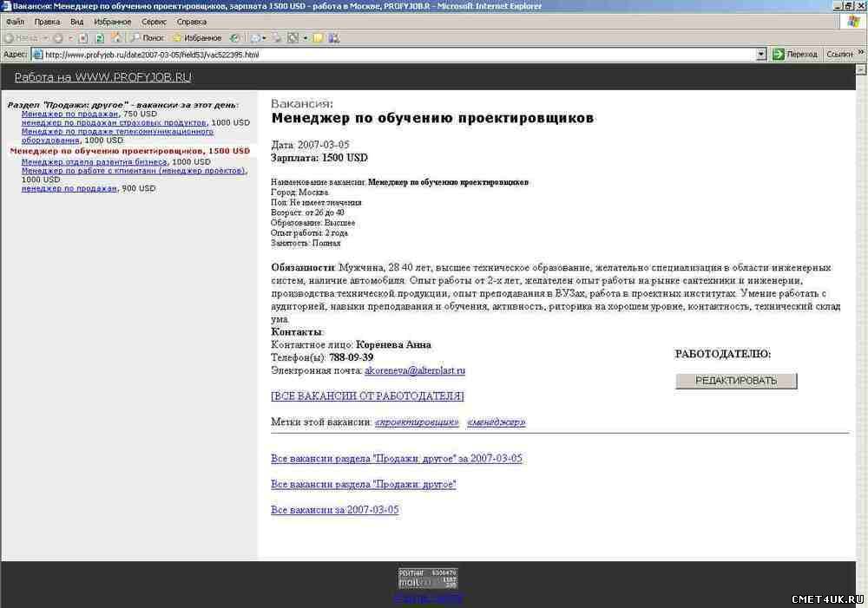Expand the address bar history dropdown
868x608 pixels.
[x=761, y=54]
